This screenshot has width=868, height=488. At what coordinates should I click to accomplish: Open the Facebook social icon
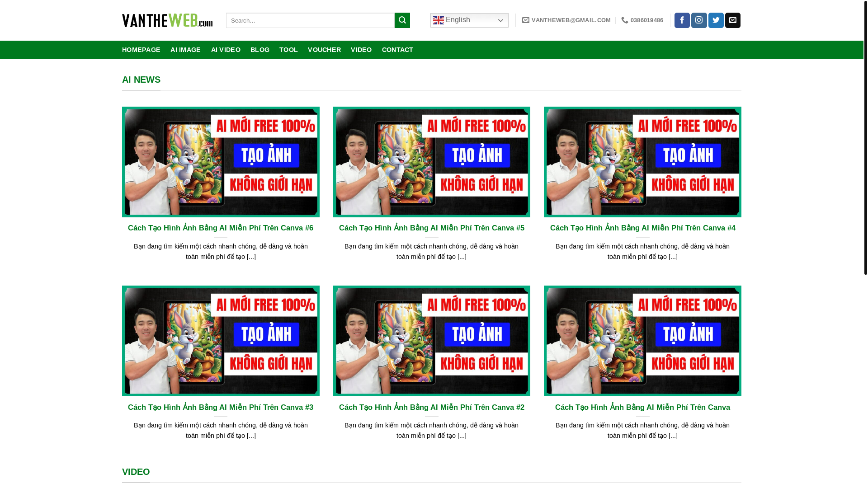point(682,20)
